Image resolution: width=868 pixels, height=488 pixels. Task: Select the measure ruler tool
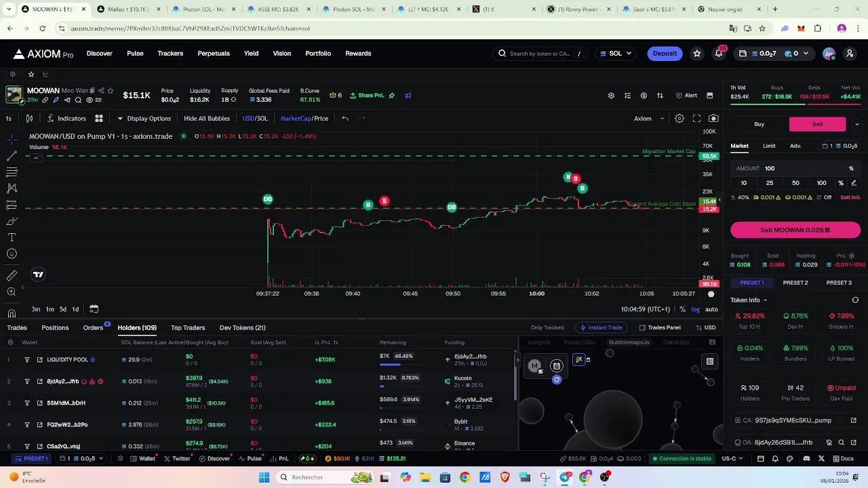(12, 275)
